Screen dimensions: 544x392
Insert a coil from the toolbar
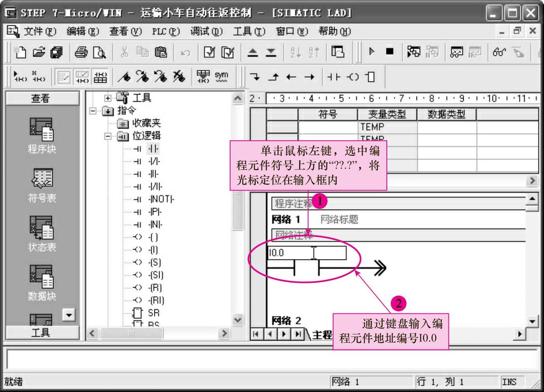[353, 77]
